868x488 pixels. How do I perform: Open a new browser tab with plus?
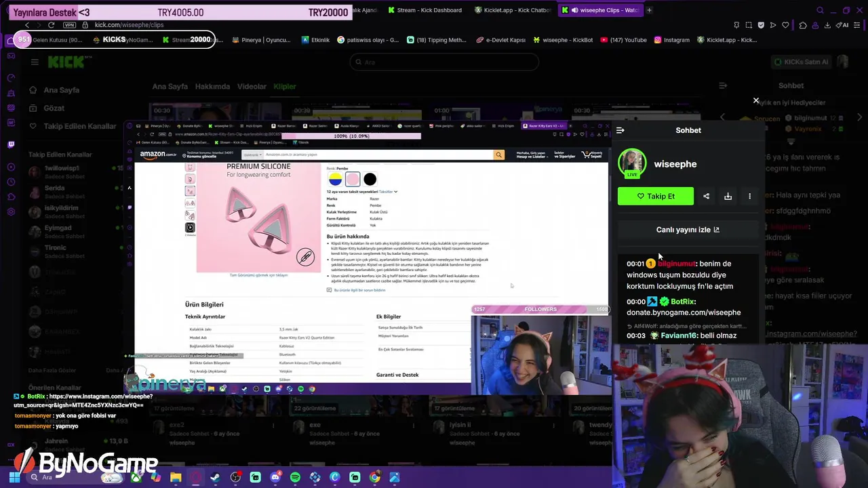pyautogui.click(x=649, y=10)
